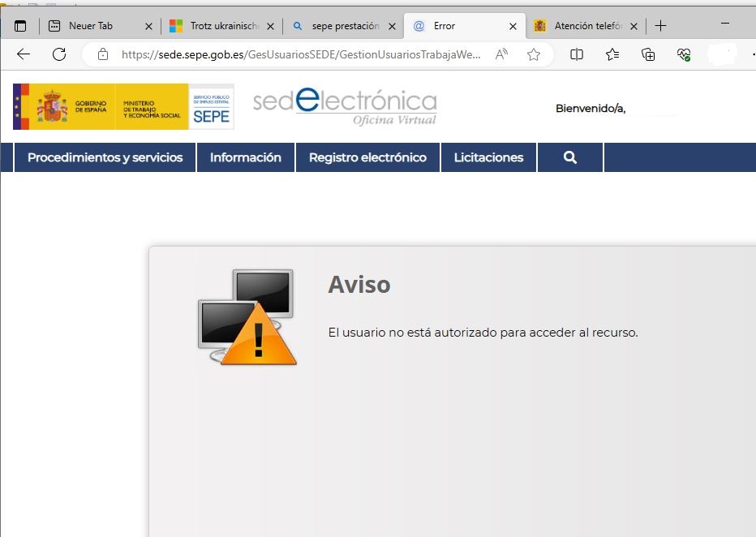The image size is (756, 537).
Task: Click the search magnifier in navigation bar
Action: (570, 157)
